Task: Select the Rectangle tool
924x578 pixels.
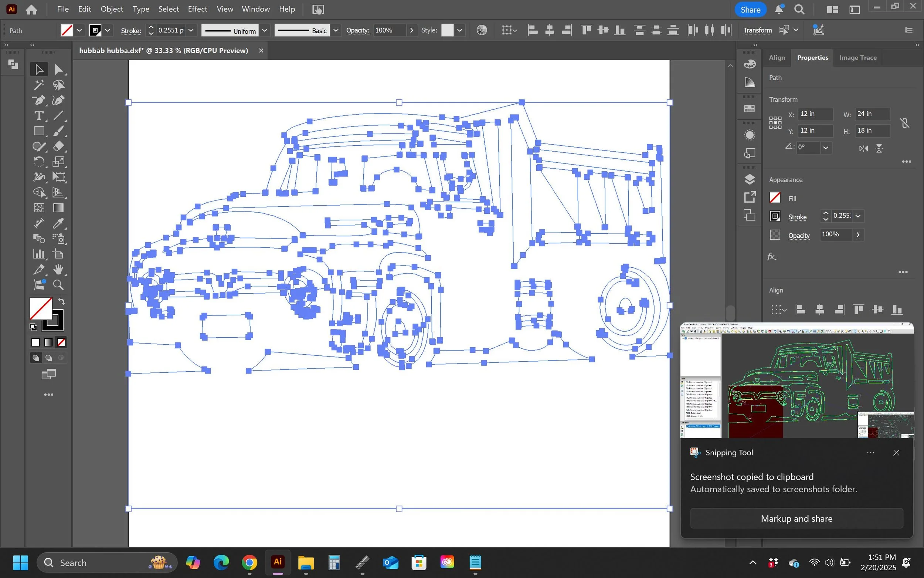Action: coord(38,131)
